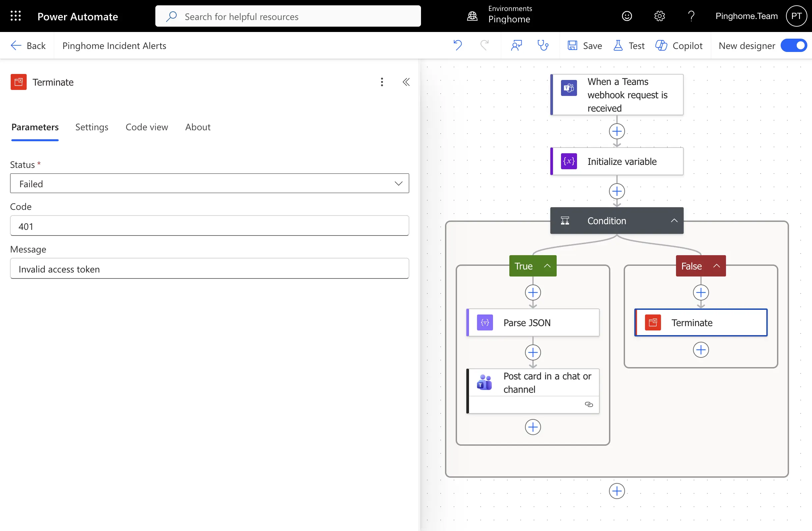Viewport: 812px width, 531px height.
Task: Select the Parse JSON action node
Action: pos(533,322)
